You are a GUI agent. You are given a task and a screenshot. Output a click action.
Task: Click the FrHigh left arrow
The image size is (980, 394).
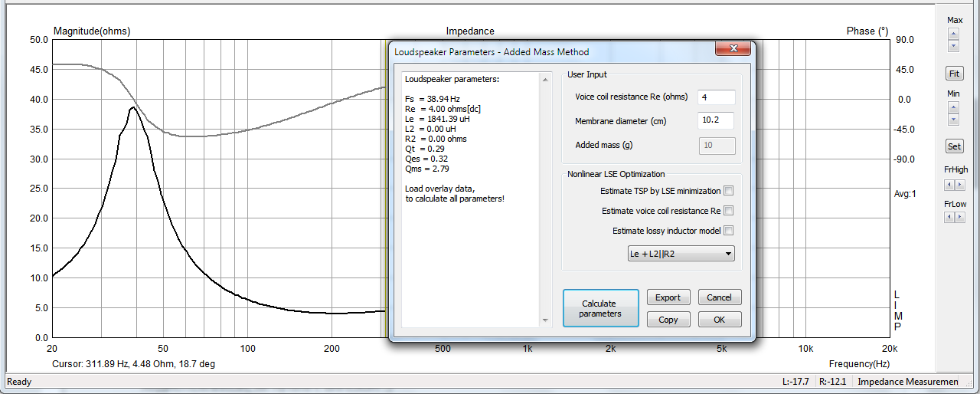949,185
